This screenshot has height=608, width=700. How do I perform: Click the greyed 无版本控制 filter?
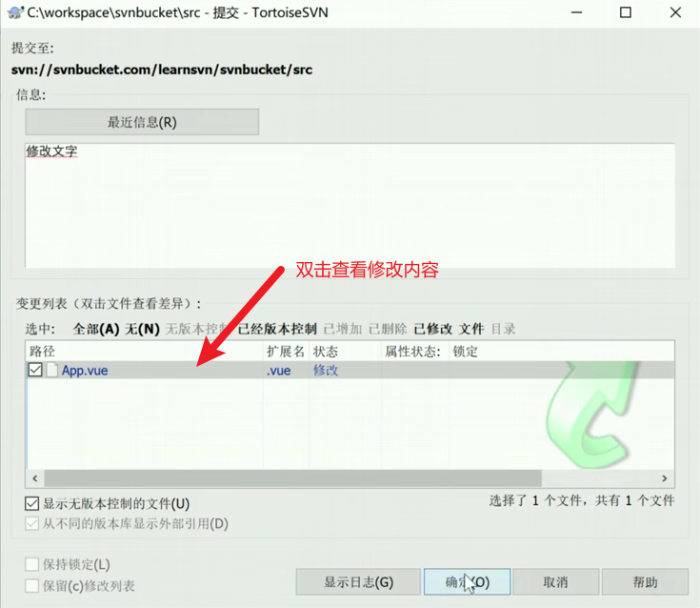[197, 329]
